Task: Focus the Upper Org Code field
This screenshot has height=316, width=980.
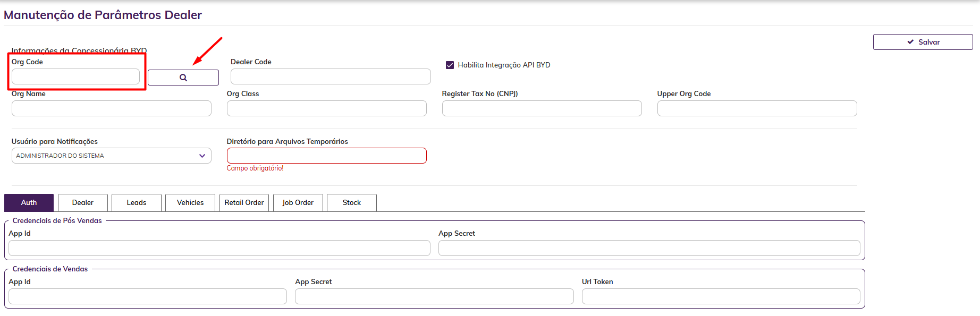Action: [757, 108]
